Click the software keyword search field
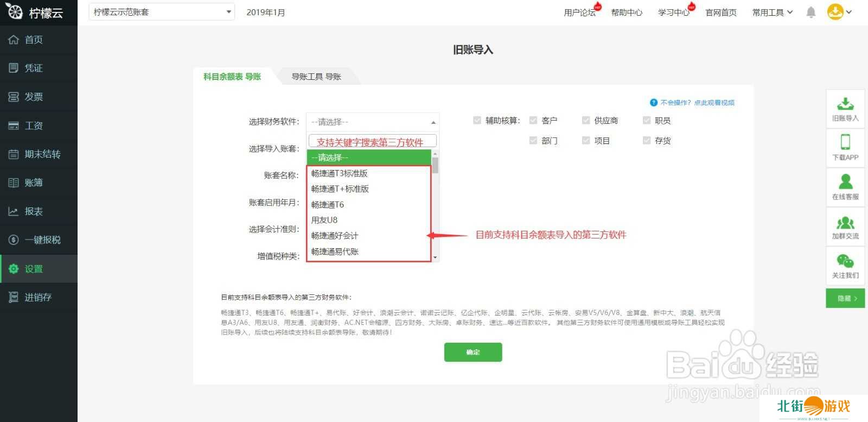Viewport: 868px width, 422px height. (372, 142)
